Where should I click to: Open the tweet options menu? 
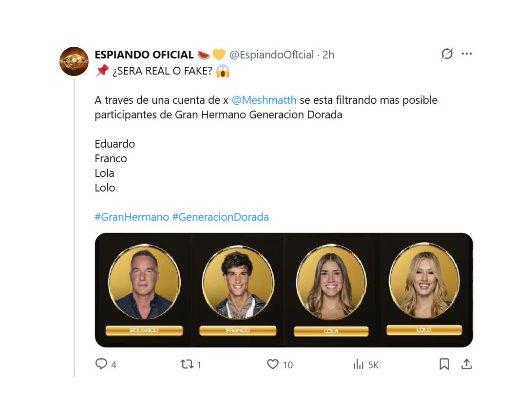pos(467,54)
